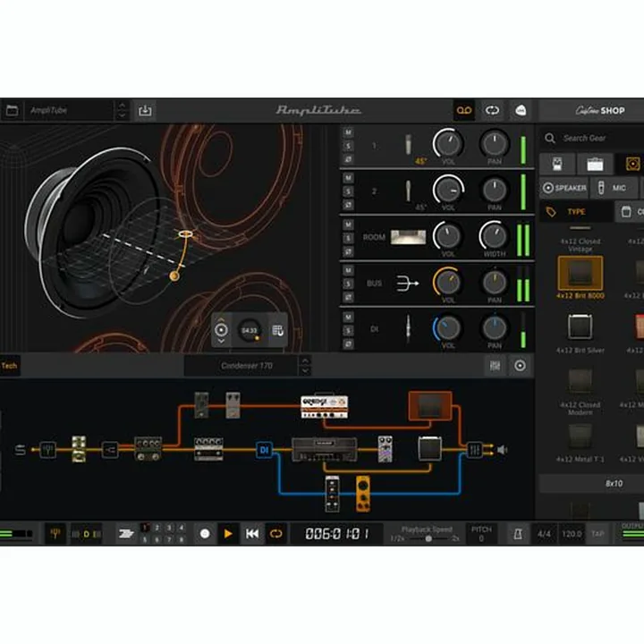
Task: Choose the 4x12 Brit 8000 cabinet thumbnail
Action: click(x=580, y=273)
